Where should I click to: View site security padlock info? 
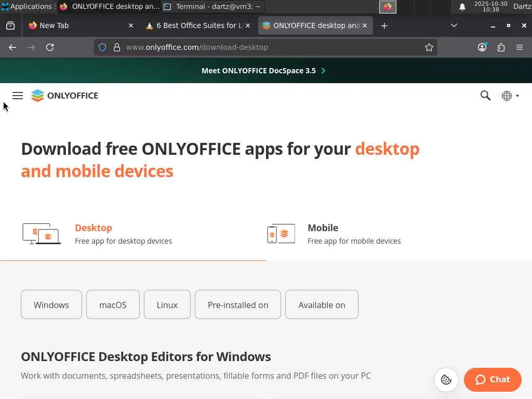click(117, 47)
